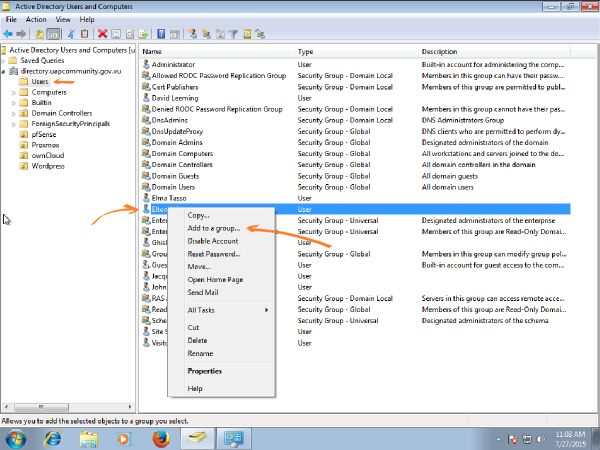Viewport: 600px width, 450px height.
Task: Select the Proxmox organizational unit
Action: [x=45, y=145]
